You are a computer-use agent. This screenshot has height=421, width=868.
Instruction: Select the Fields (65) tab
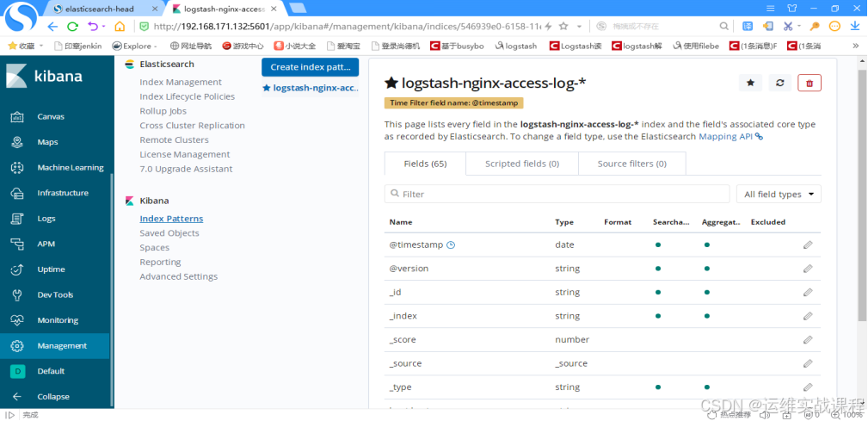pyautogui.click(x=425, y=164)
